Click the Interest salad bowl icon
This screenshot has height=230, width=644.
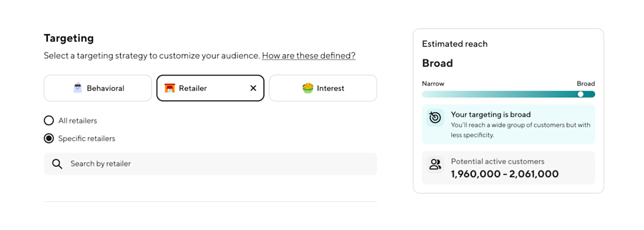click(x=308, y=88)
